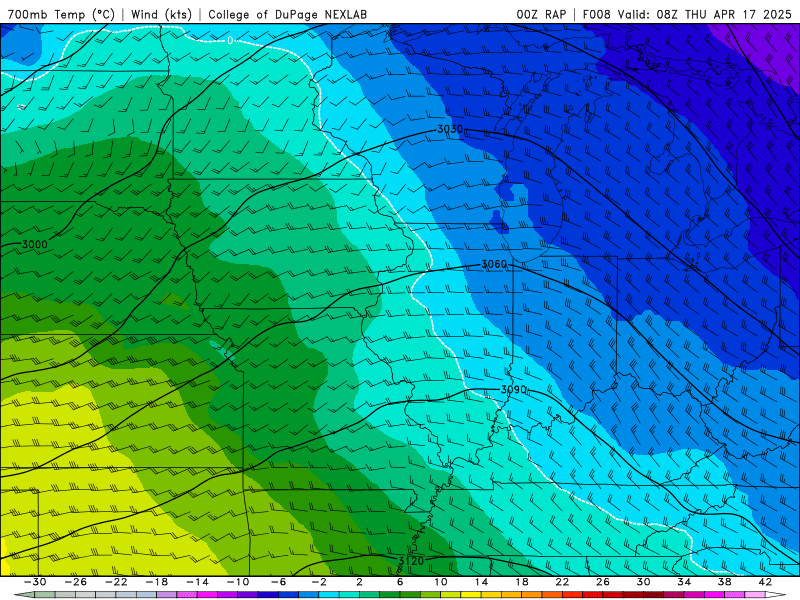
Task: Click the 26 color scale label
Action: click(603, 582)
